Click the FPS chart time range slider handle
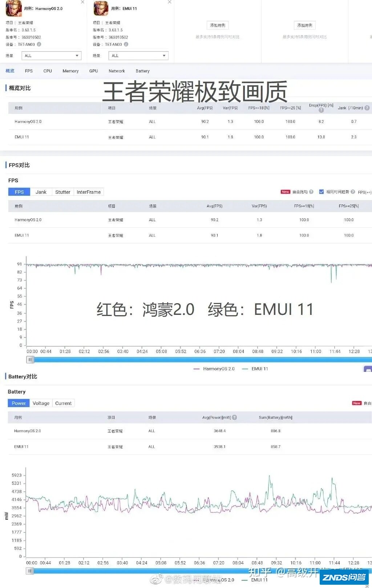 click(x=30, y=360)
